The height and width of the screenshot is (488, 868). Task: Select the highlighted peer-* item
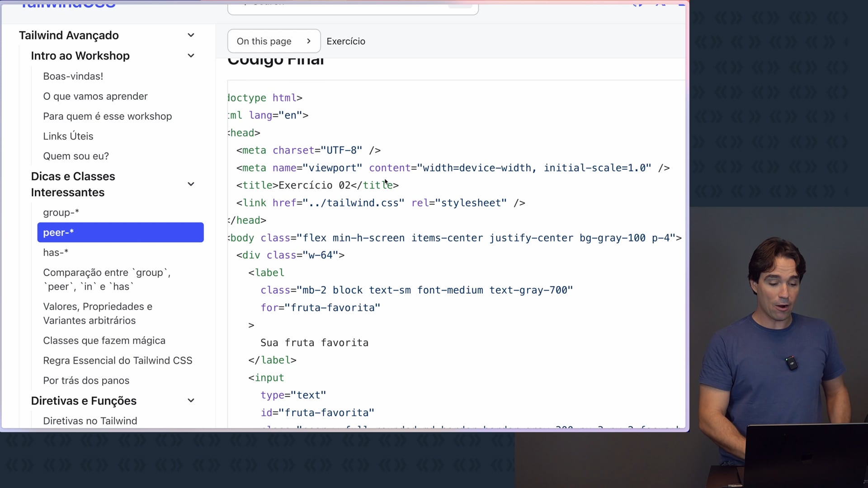(x=120, y=232)
